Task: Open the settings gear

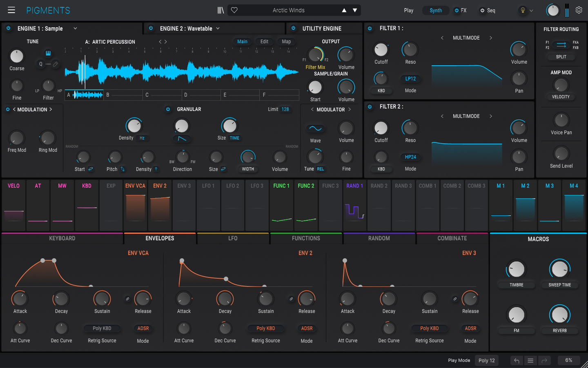Action: 579,10
